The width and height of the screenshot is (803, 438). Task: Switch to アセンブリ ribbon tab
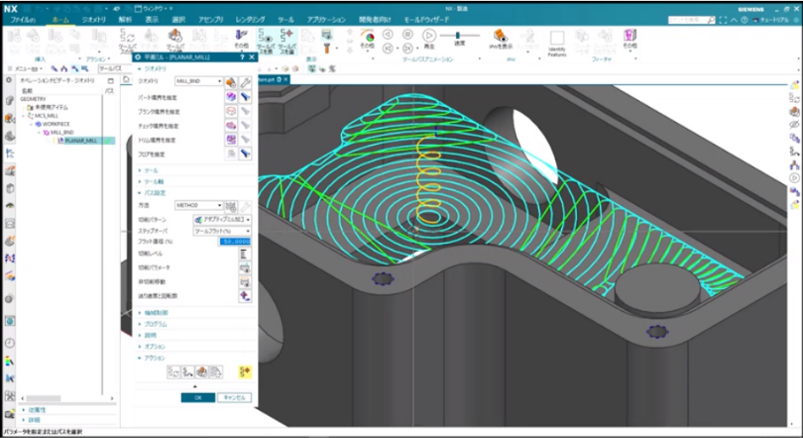(x=211, y=19)
